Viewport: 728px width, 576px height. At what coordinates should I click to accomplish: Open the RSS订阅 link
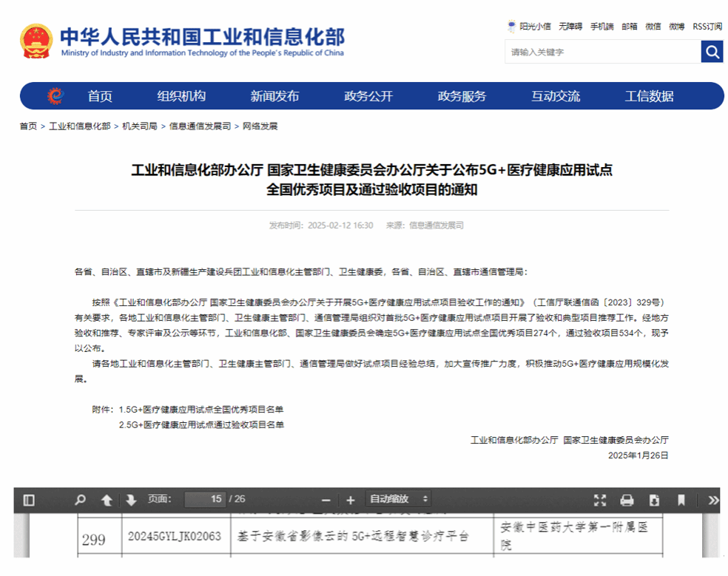707,26
